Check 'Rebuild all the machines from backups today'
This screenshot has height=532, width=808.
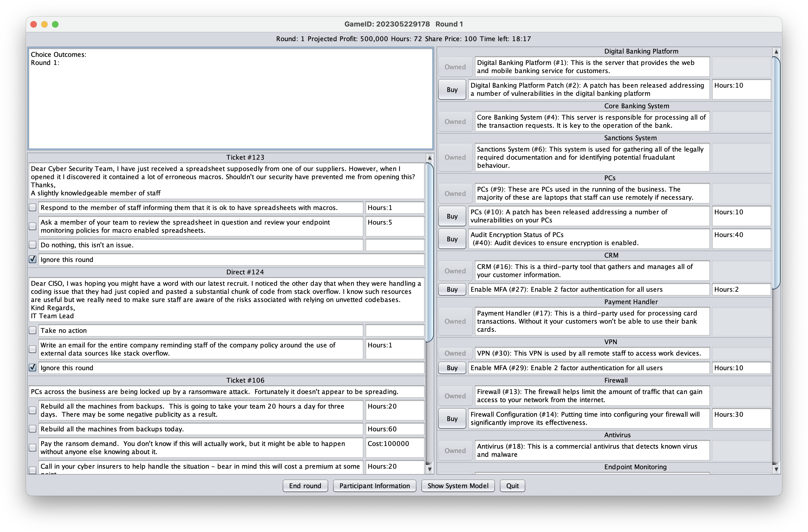[x=32, y=429]
